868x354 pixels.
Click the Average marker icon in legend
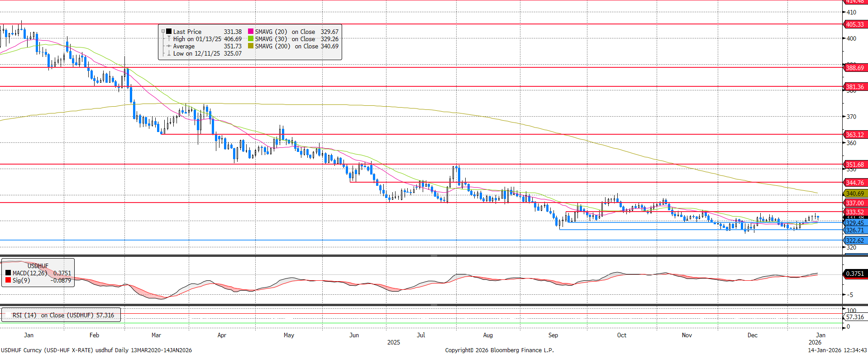[x=169, y=46]
